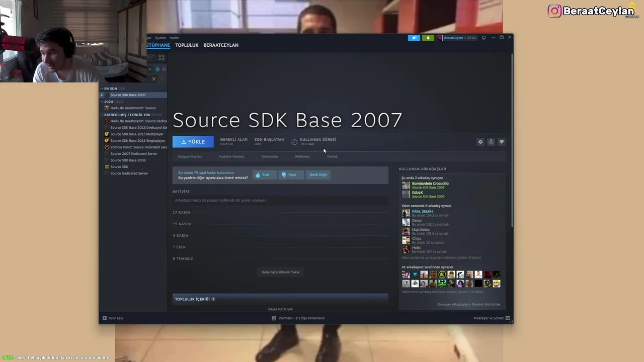Click the Şimdi Değil button
The width and height of the screenshot is (644, 362).
[318, 174]
